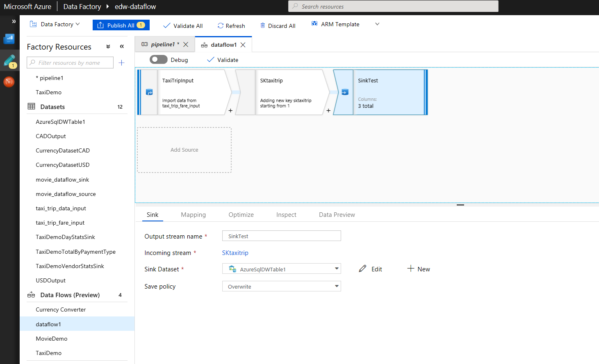Click the Publish All button
This screenshot has height=364, width=599.
pos(121,25)
